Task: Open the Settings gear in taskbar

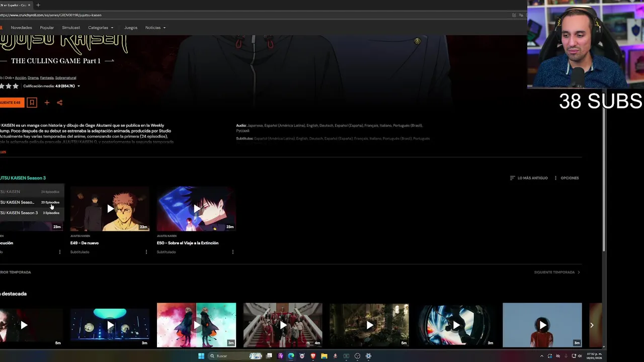Action: [368, 356]
